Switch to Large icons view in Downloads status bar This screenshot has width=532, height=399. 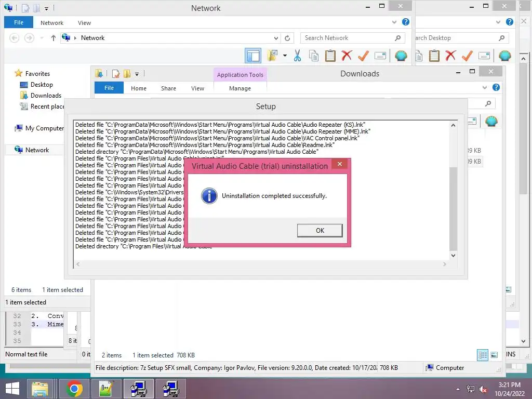(495, 355)
